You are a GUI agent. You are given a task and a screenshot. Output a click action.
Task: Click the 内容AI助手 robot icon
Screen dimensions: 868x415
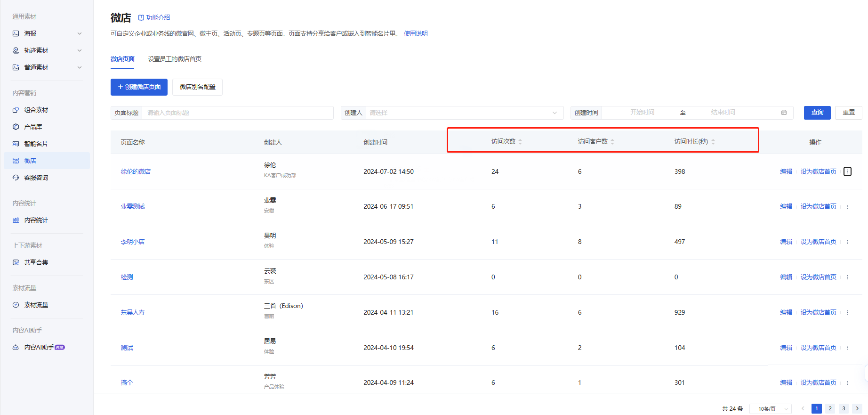point(16,347)
